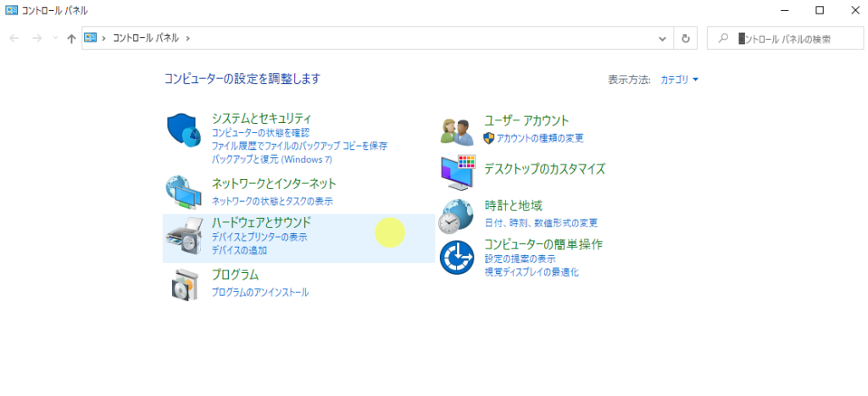The height and width of the screenshot is (396, 868).
Task: Click the プログラム disc box icon
Action: tap(184, 283)
